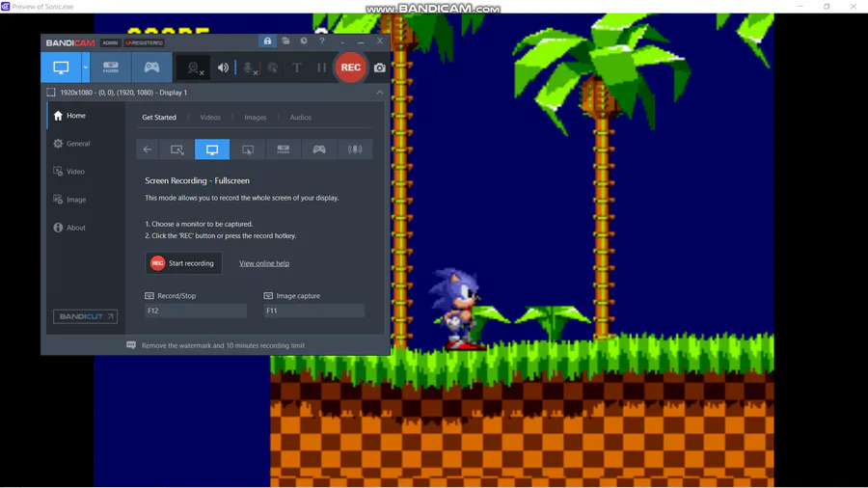Select around-mouse recording mode icon
Screen dimensions: 868x488
(248, 149)
